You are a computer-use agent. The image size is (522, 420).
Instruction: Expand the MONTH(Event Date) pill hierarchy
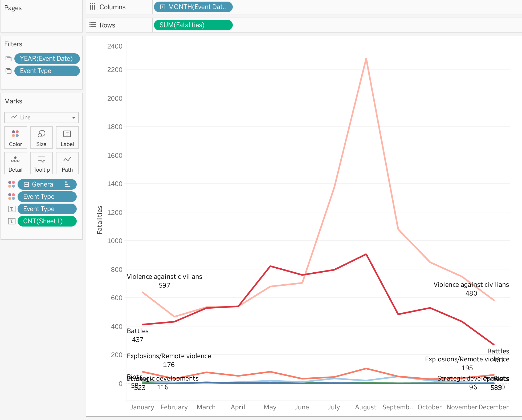163,7
